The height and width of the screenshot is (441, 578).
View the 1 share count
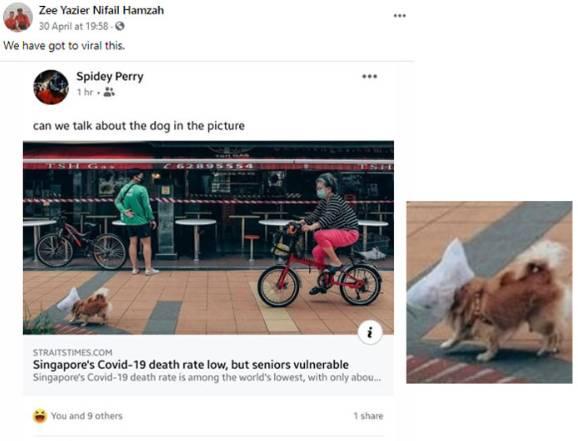(x=368, y=416)
